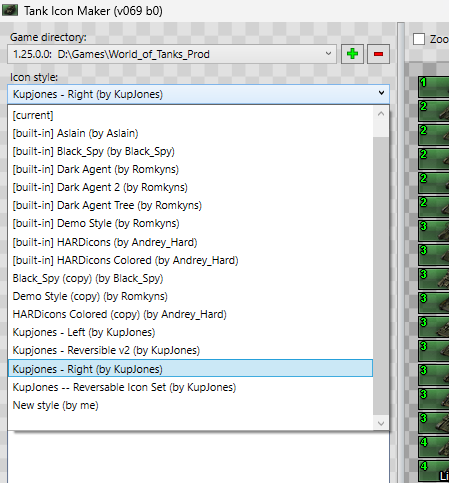Click the style list scroll down arrow
Screen dimensions: 449x483
point(381,423)
